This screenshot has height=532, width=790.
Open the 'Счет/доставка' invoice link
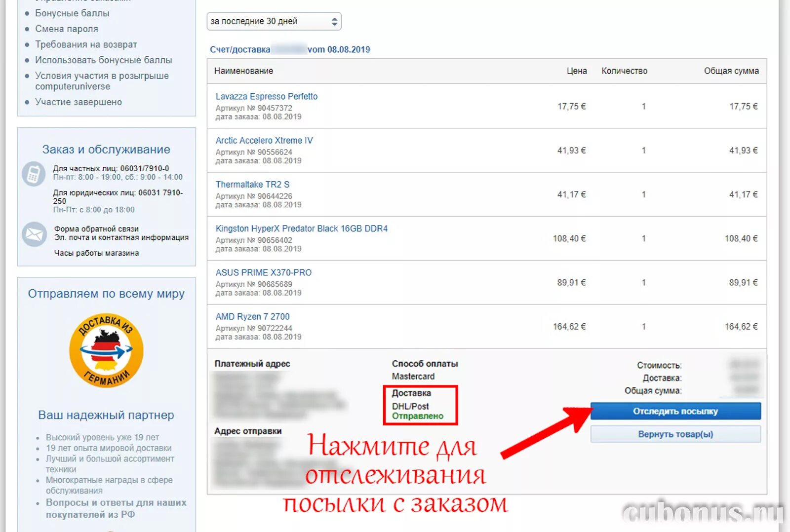[x=290, y=49]
